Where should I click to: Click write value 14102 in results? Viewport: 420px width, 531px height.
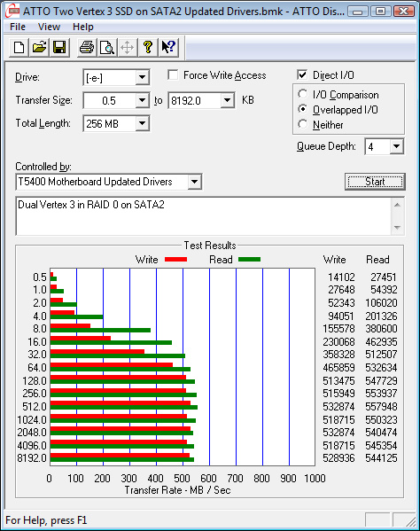coord(341,277)
